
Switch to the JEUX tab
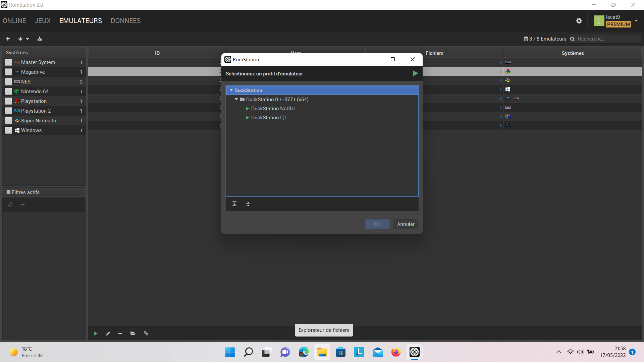[43, 21]
